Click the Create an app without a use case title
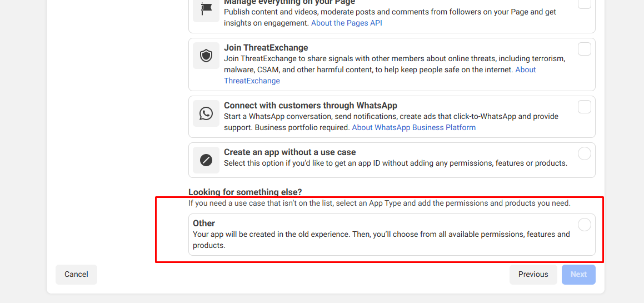Viewport: 644px width, 303px height. click(x=289, y=152)
